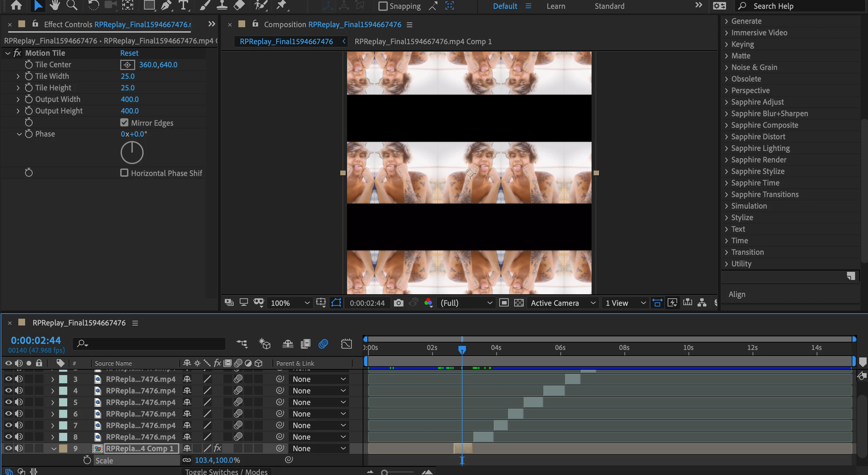Select the Zoom magnifier tool
The height and width of the screenshot is (475, 868).
tap(72, 5)
